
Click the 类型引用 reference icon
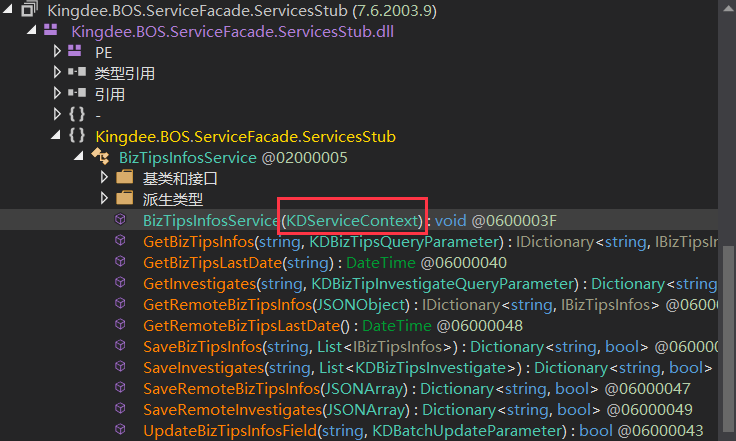(77, 72)
